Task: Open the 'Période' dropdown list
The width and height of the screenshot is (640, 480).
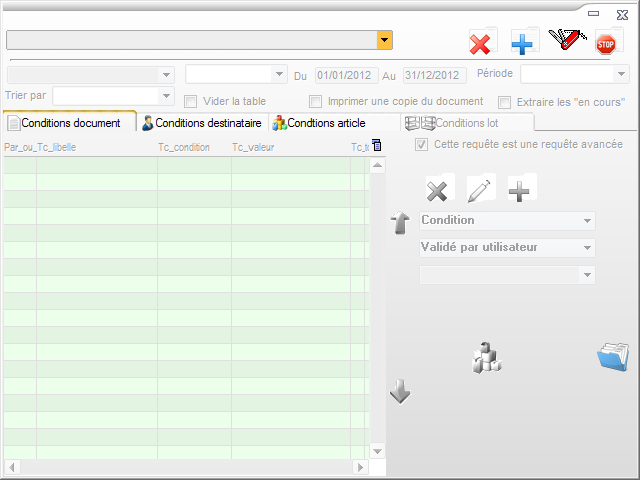Action: pos(619,74)
